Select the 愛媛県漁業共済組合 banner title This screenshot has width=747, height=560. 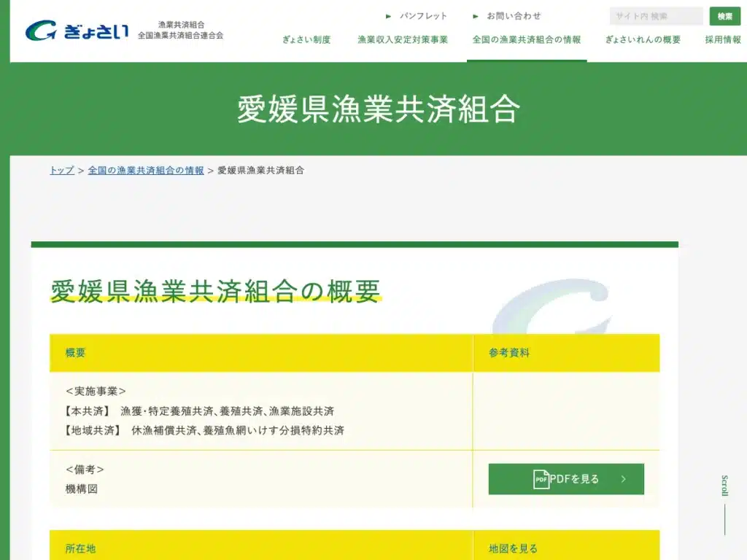coord(379,109)
